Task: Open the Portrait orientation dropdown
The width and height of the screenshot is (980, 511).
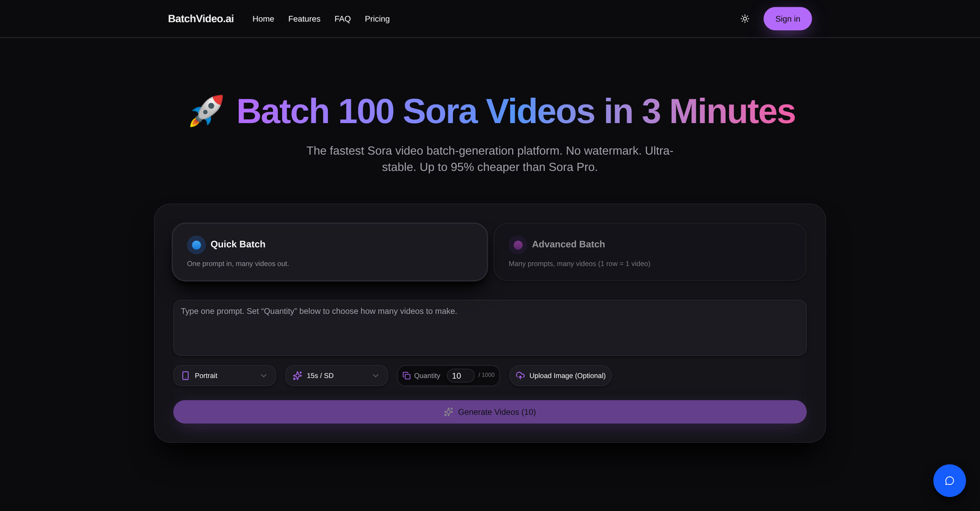Action: pos(224,375)
